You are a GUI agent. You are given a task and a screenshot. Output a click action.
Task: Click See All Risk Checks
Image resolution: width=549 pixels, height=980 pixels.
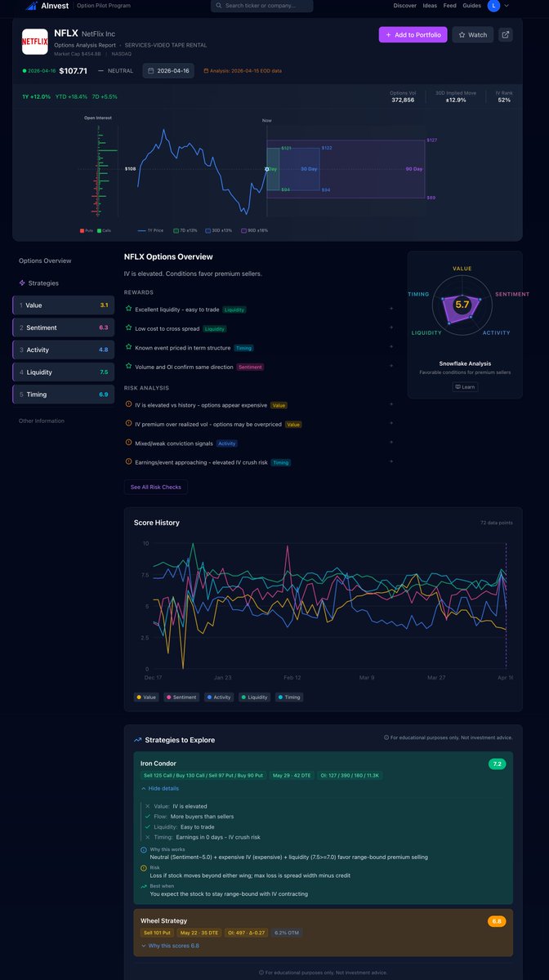point(155,487)
